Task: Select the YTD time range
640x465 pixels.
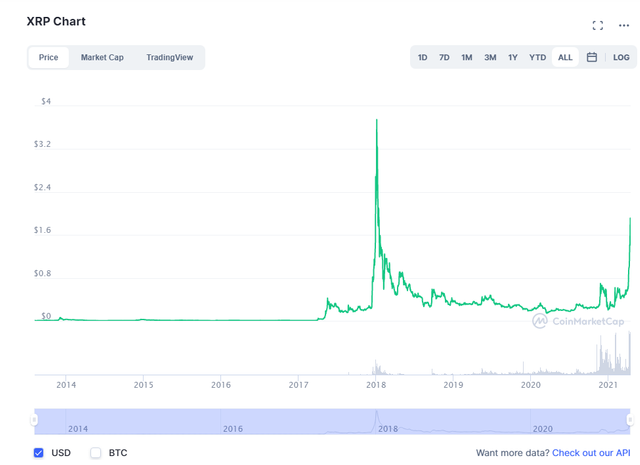Action: (x=537, y=57)
